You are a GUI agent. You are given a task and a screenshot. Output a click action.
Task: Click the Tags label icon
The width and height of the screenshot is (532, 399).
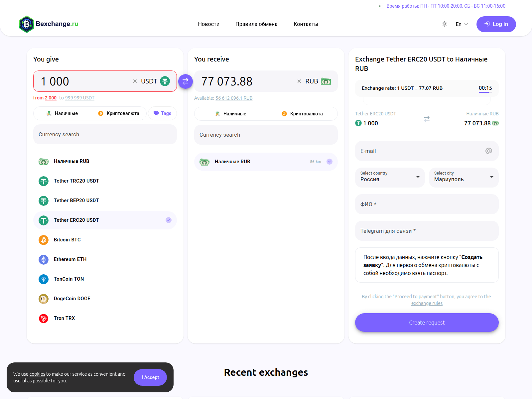(x=156, y=113)
